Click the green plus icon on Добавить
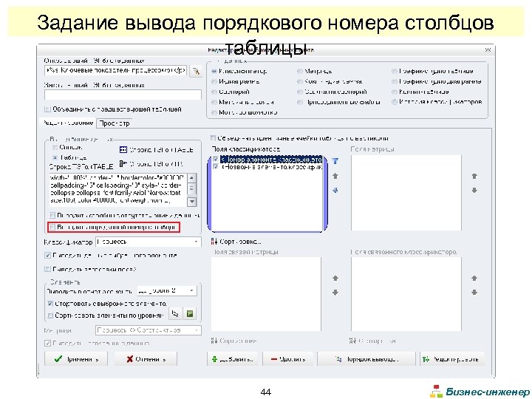Viewport: 532px width, 399px height. point(214,359)
